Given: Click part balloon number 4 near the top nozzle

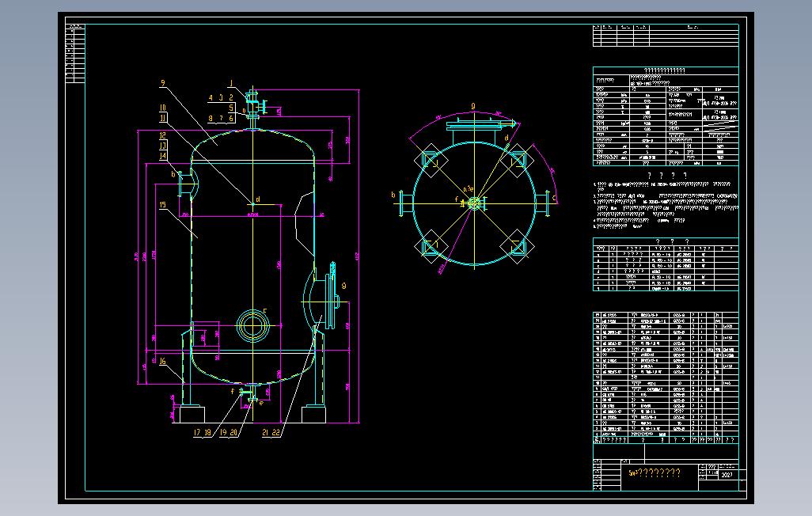Looking at the screenshot, I should click(211, 98).
